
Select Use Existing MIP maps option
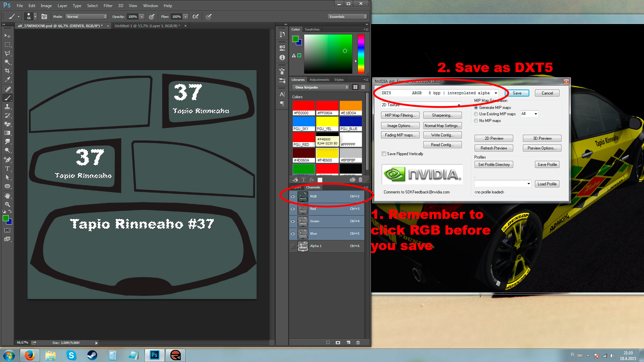point(476,114)
